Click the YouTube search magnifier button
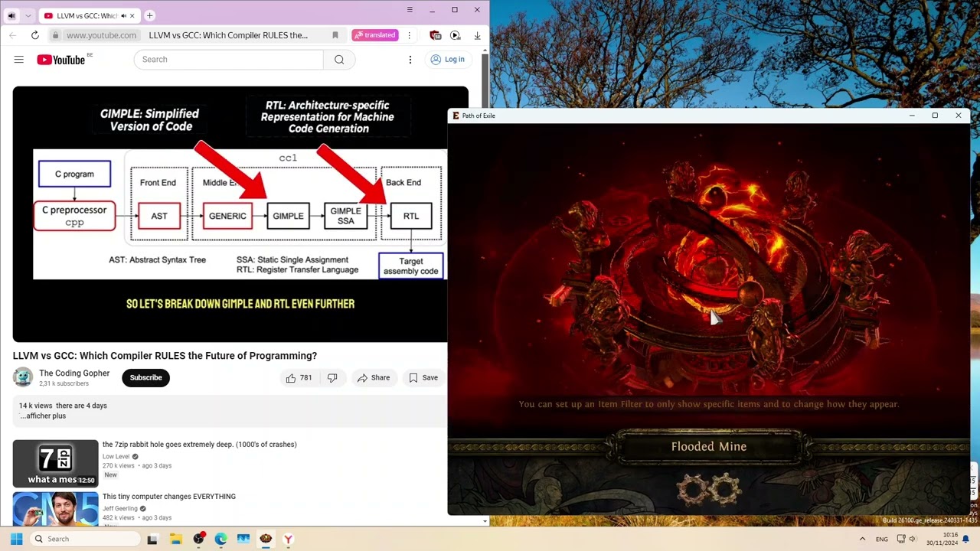 click(x=339, y=60)
